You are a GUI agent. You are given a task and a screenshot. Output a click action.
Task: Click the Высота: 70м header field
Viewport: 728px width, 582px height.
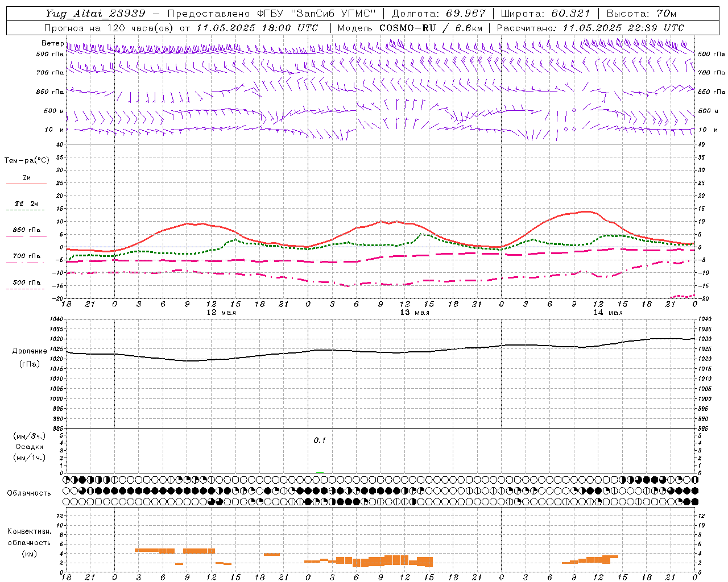(641, 14)
